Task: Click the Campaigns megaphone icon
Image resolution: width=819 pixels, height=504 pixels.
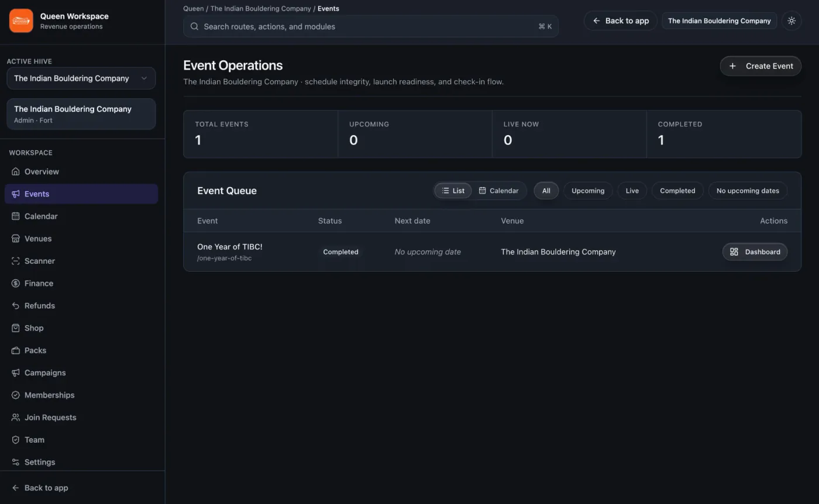Action: (16, 373)
